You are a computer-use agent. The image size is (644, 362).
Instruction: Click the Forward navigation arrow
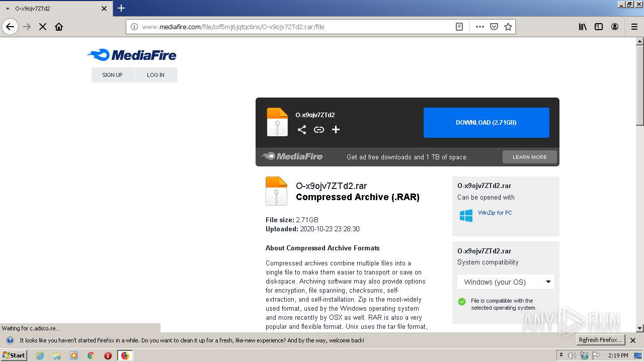pyautogui.click(x=27, y=27)
